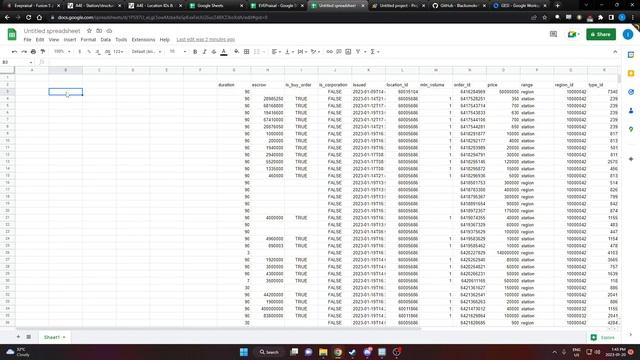The width and height of the screenshot is (640, 360).
Task: Open the all sheets list icon
Action: [29, 337]
